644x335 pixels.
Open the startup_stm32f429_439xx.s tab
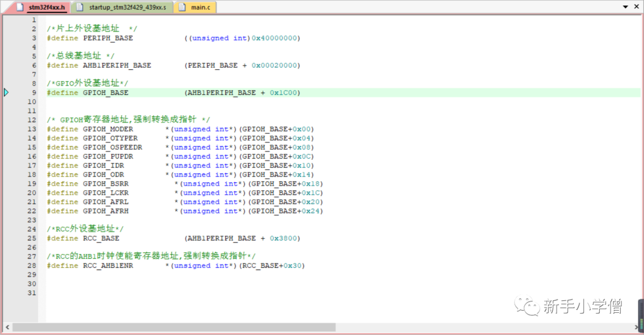122,7
